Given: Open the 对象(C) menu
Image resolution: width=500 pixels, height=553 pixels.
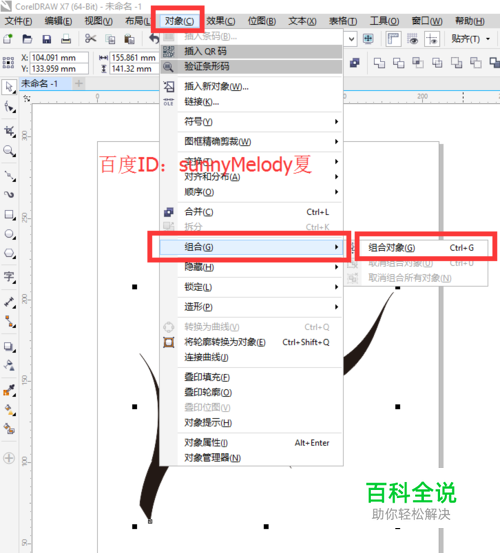Looking at the screenshot, I should (179, 21).
